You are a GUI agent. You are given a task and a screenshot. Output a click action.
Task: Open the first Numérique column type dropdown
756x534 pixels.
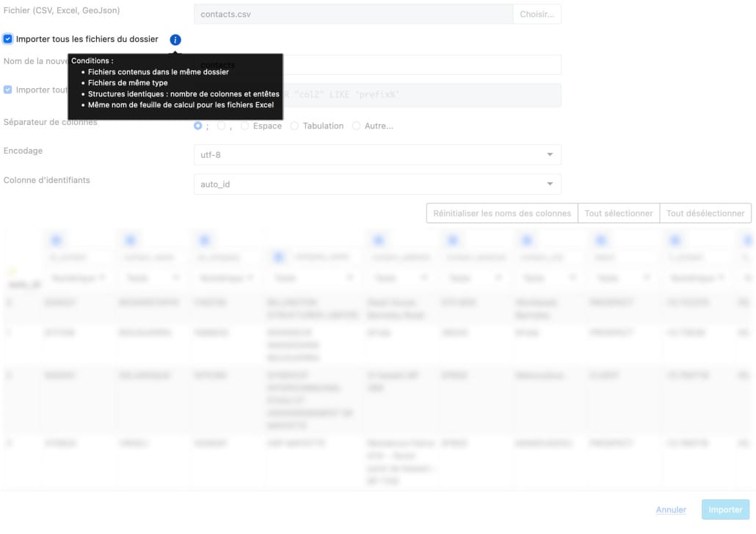[x=76, y=278]
